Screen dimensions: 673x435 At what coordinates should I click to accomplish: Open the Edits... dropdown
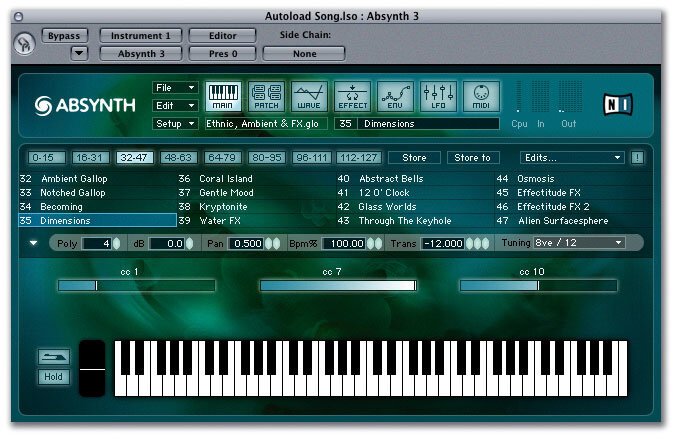pyautogui.click(x=572, y=158)
